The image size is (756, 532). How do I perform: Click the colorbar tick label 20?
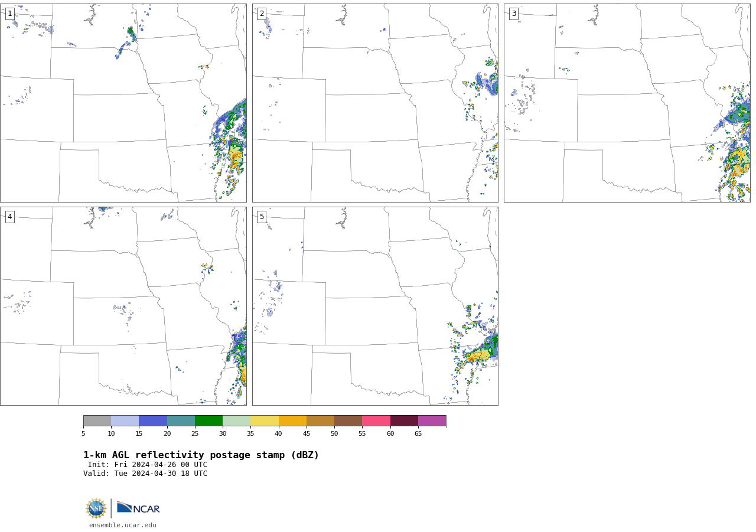tap(167, 434)
